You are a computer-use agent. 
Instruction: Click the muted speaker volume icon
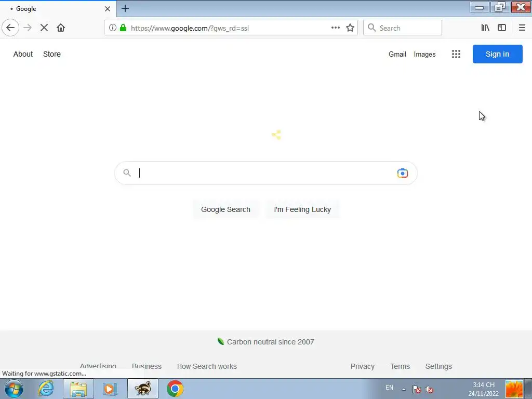[429, 390]
